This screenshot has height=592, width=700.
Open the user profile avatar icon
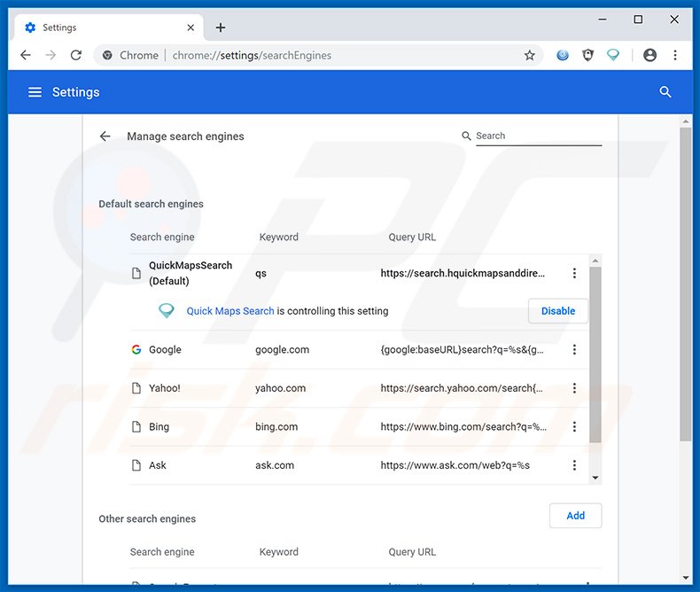(x=649, y=55)
